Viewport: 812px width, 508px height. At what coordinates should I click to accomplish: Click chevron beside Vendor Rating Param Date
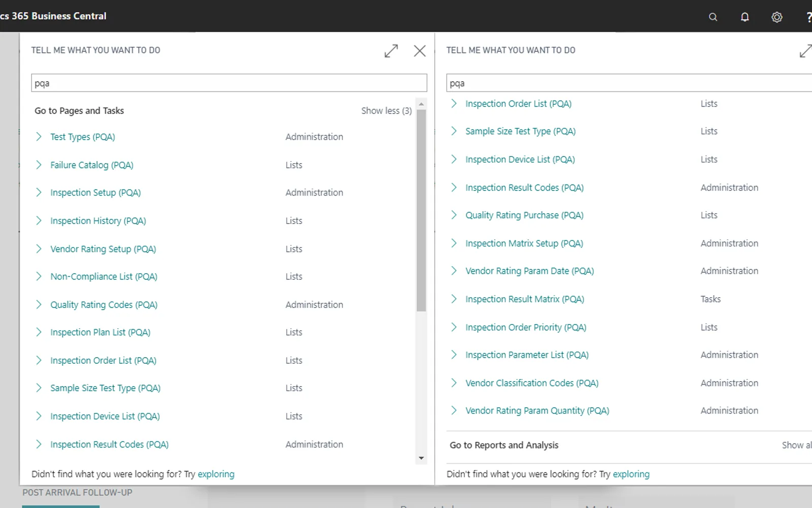click(454, 271)
